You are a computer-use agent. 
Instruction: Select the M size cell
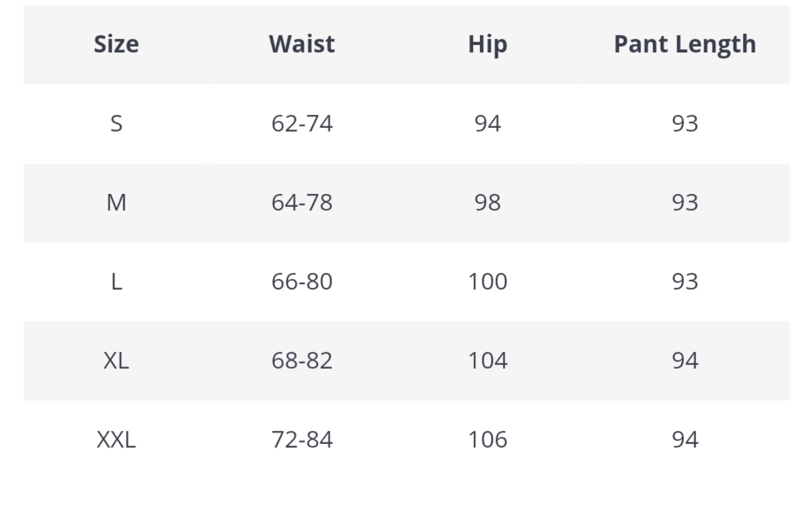[x=116, y=202]
